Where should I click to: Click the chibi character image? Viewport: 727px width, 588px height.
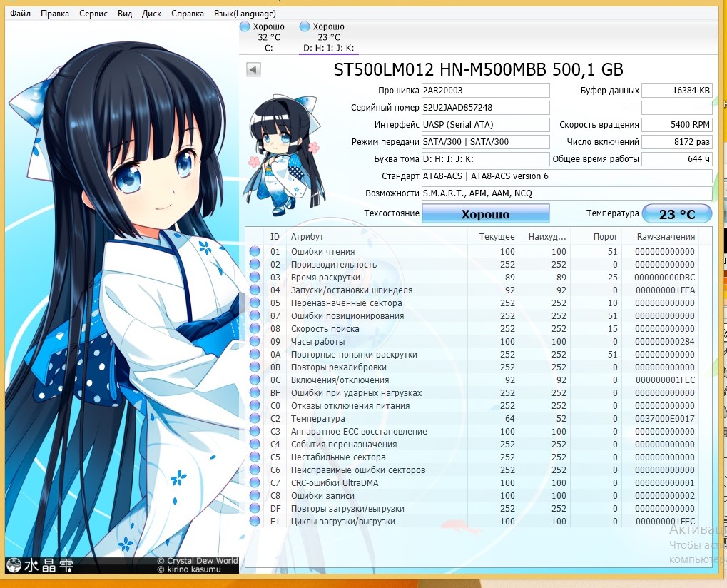coord(285,156)
